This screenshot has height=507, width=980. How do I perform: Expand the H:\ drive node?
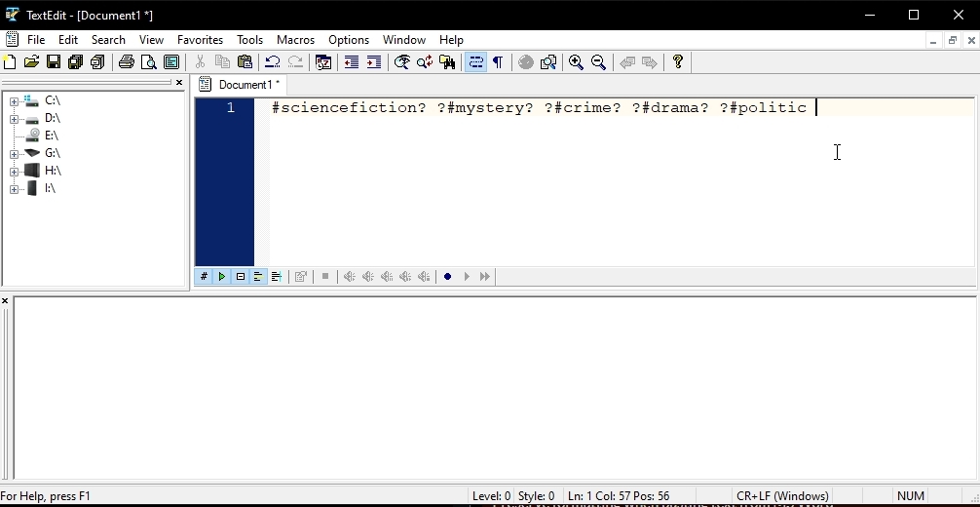point(14,172)
